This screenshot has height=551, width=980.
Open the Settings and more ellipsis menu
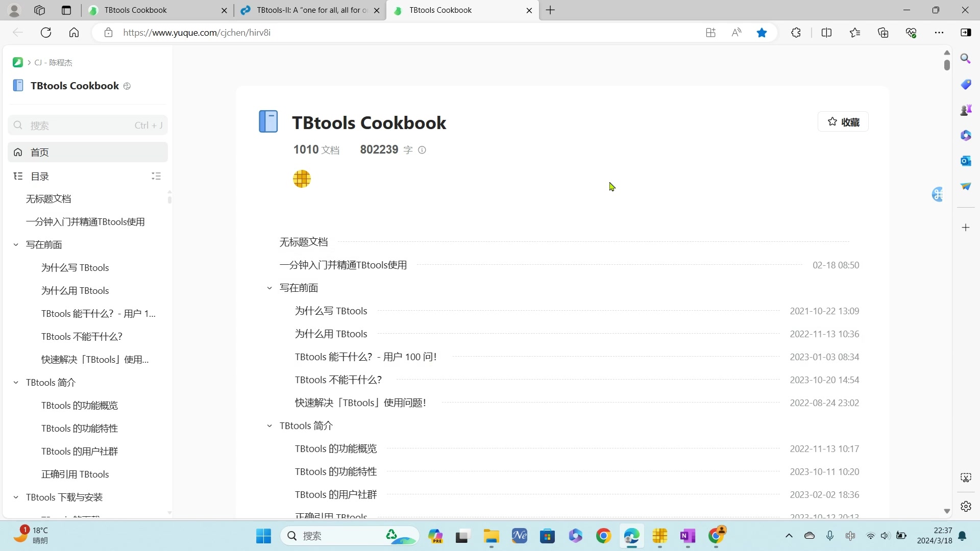tap(939, 33)
